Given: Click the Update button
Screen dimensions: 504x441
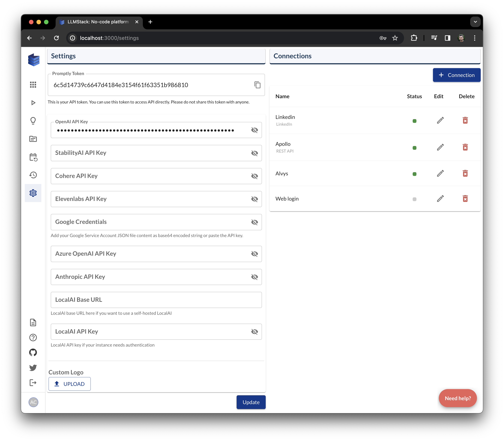Looking at the screenshot, I should pyautogui.click(x=251, y=402).
